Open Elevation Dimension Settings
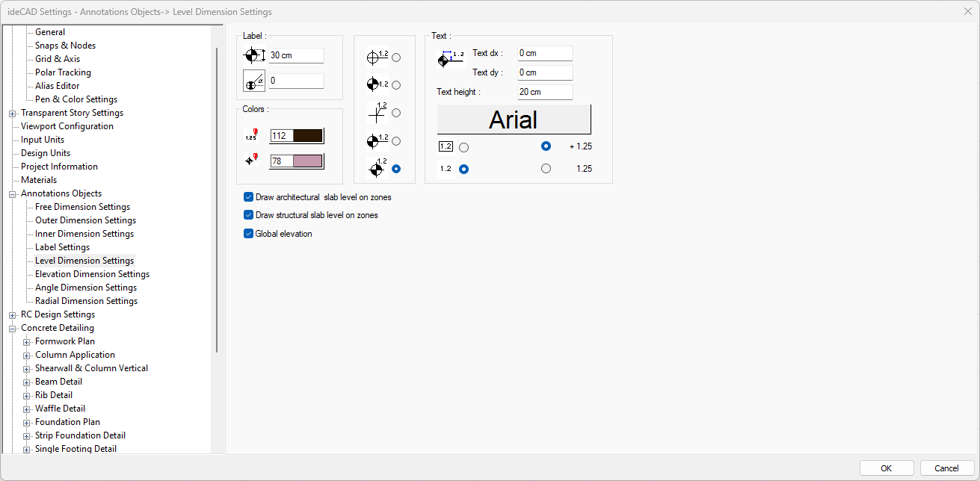This screenshot has width=980, height=481. tap(92, 274)
